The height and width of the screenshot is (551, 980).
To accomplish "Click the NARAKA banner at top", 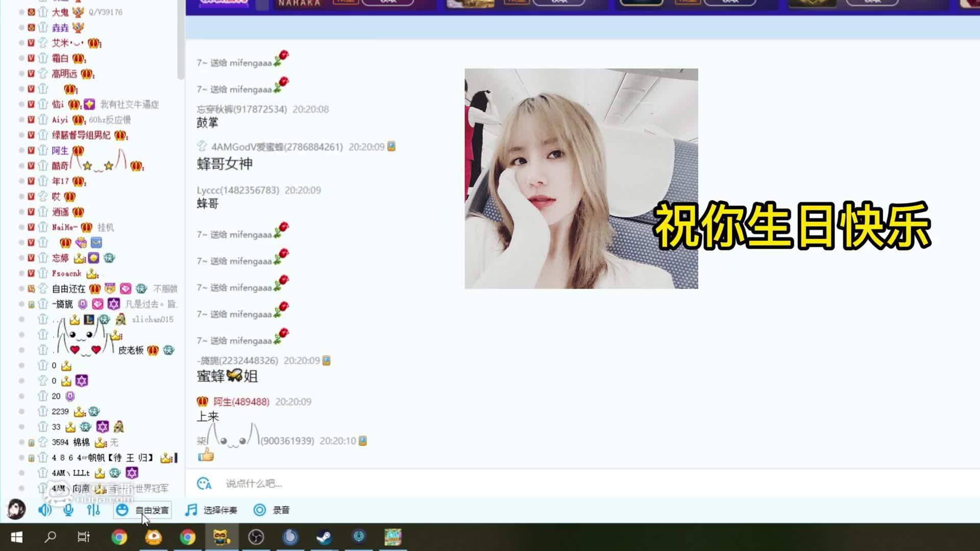I will [299, 4].
